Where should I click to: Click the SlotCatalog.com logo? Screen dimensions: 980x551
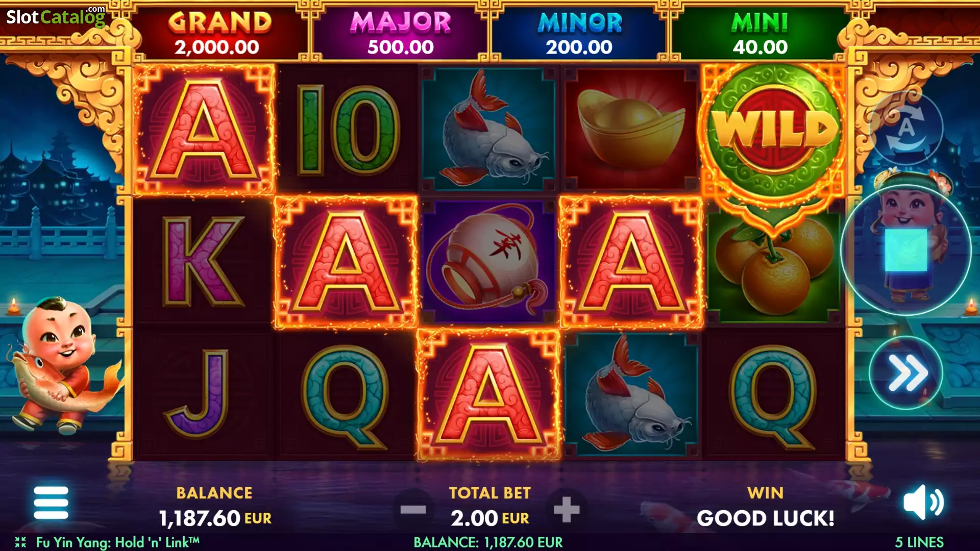click(56, 17)
